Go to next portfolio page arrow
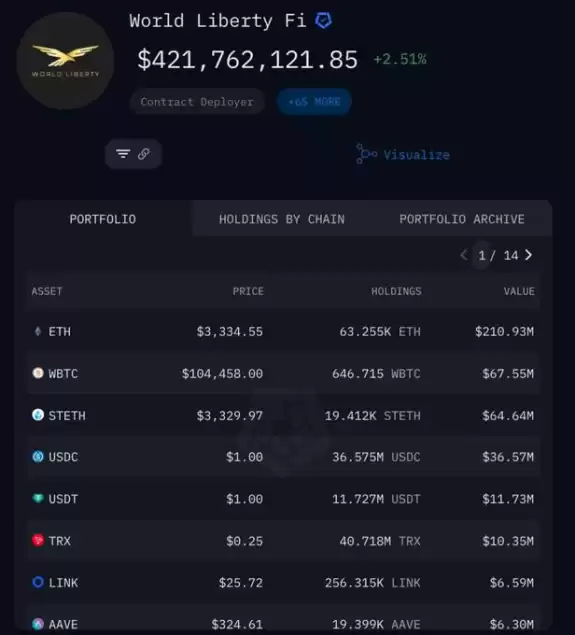The image size is (575, 635). pos(528,255)
